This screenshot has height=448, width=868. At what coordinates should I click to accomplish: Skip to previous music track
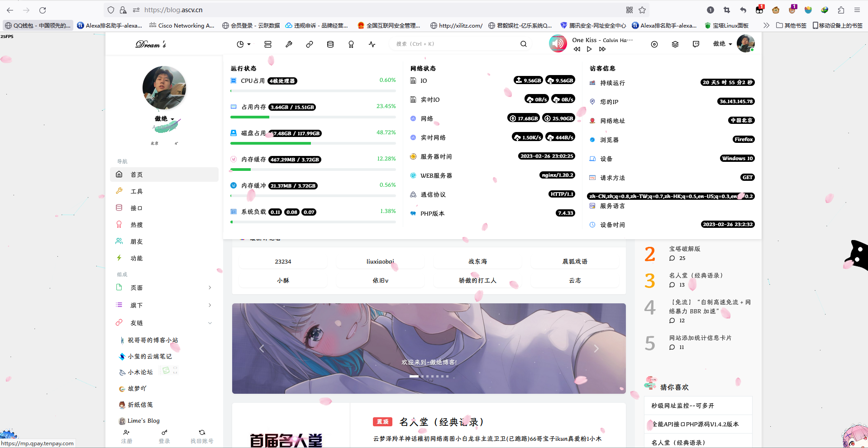click(x=577, y=49)
